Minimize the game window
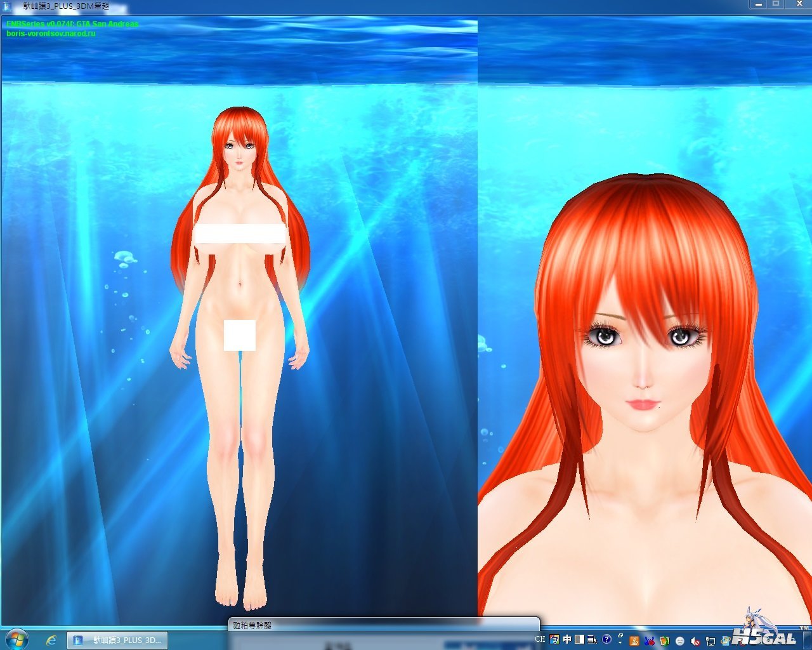The width and height of the screenshot is (812, 650). point(759,4)
